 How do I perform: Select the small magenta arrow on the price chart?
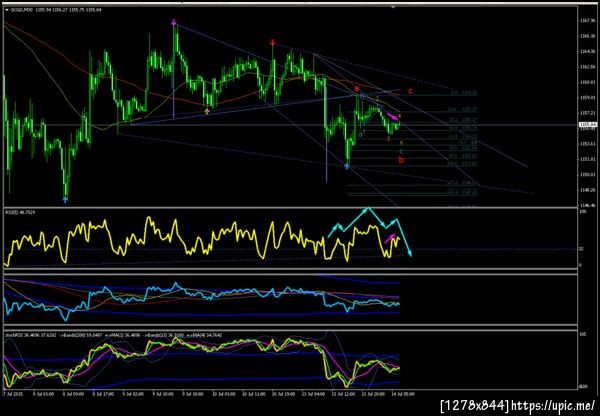393,116
